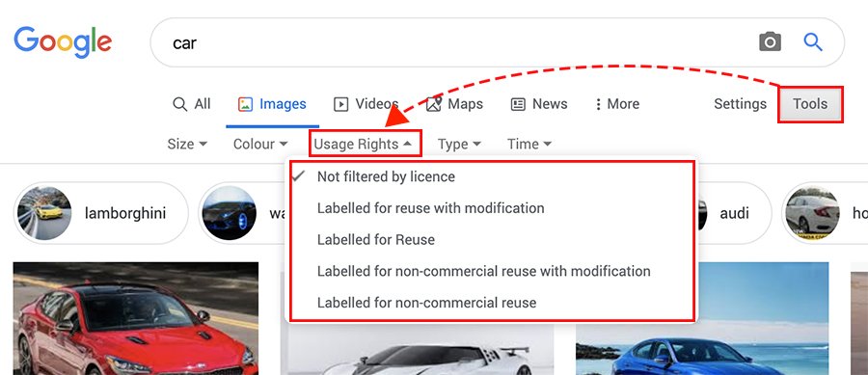Click the Google logo
This screenshot has width=868, height=375.
63,41
